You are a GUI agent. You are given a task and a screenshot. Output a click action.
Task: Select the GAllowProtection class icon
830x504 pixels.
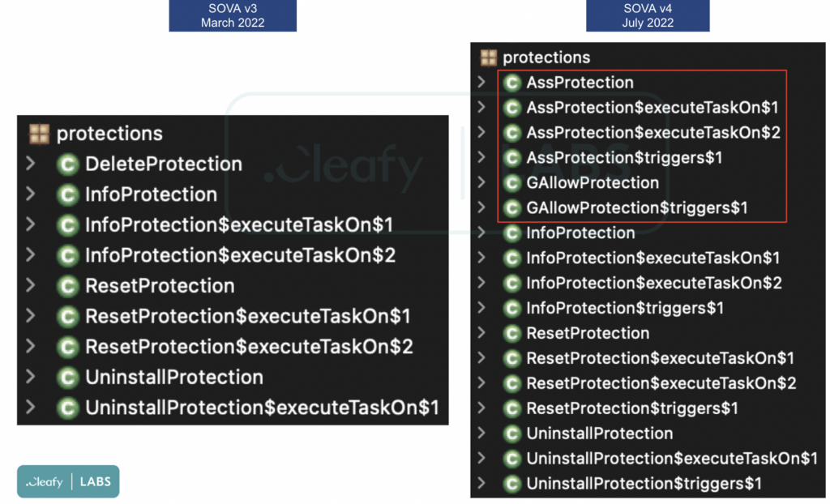click(513, 182)
